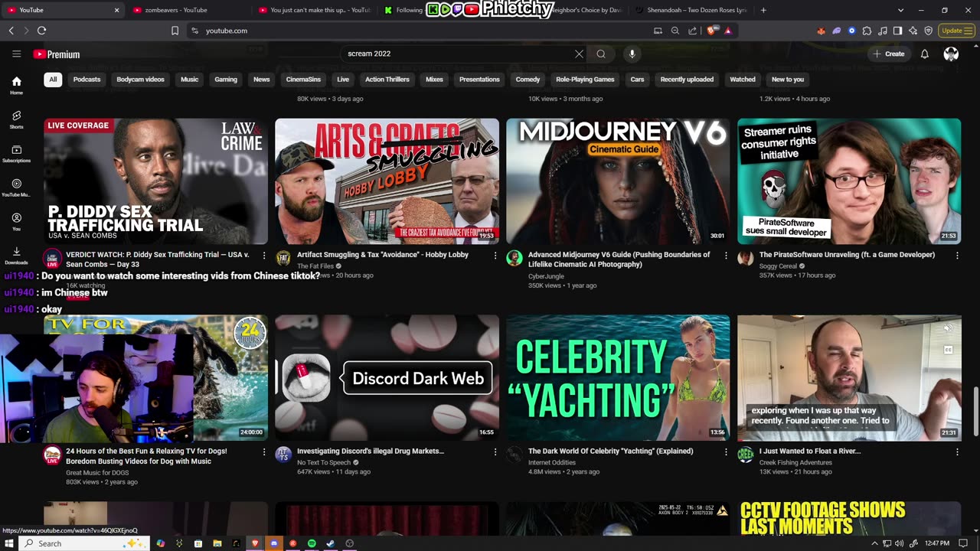Go back to the previous page

click(x=11, y=31)
